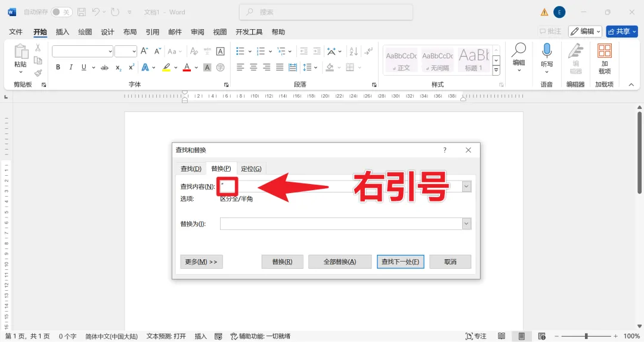This screenshot has width=644, height=342.
Task: Switch to Web Layout view in the status bar
Action: click(541, 336)
